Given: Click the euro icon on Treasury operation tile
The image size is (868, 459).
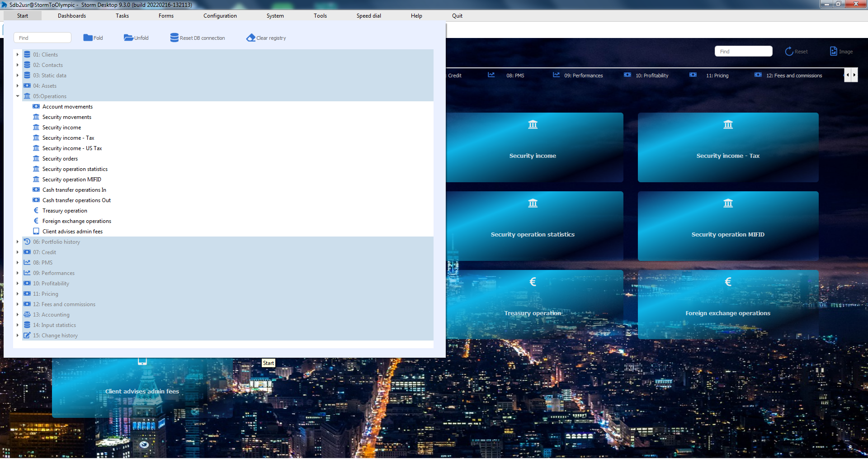Looking at the screenshot, I should (x=533, y=282).
